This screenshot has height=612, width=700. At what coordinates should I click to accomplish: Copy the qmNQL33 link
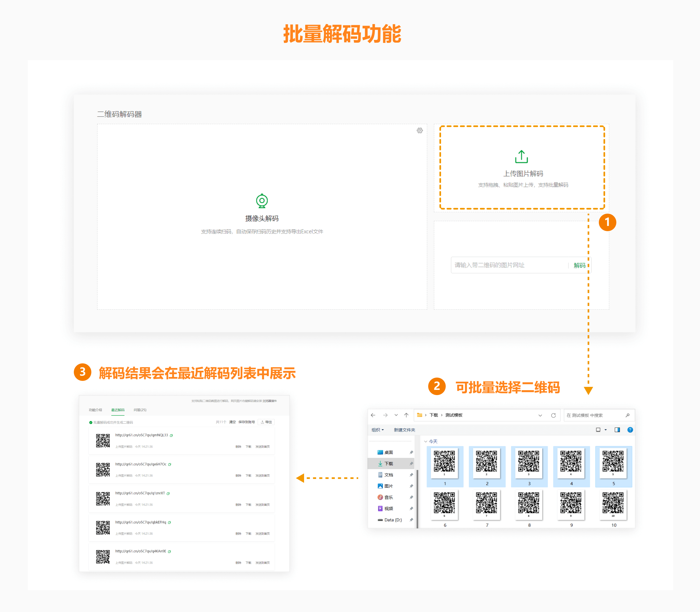pos(171,436)
